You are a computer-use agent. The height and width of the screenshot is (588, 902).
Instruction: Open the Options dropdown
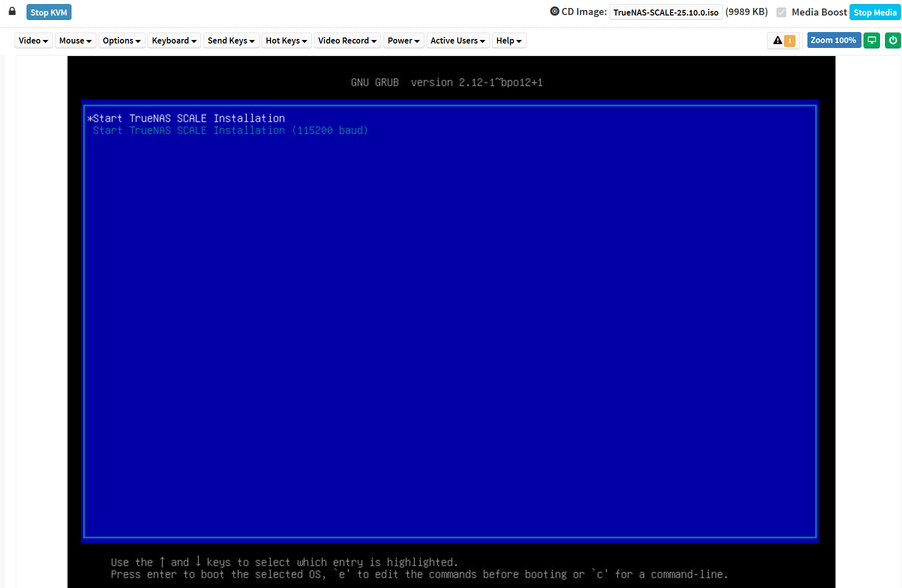[121, 40]
